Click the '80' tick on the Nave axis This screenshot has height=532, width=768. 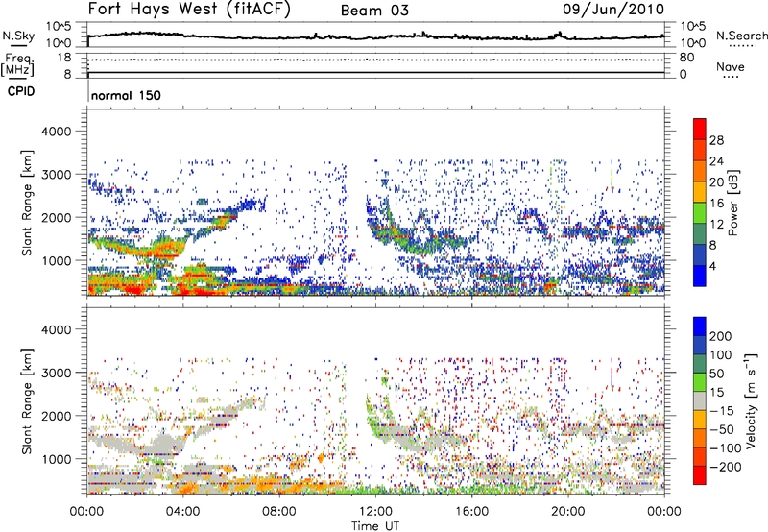coord(687,58)
